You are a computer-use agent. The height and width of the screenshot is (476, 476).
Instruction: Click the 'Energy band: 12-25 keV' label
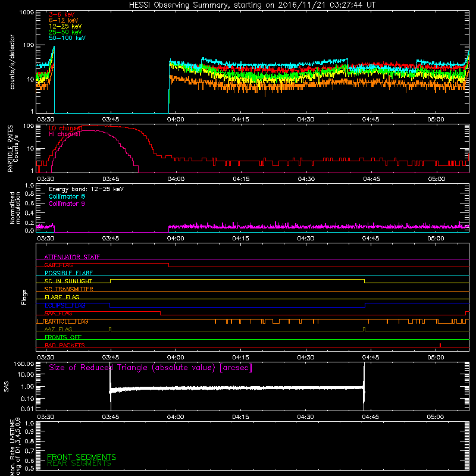point(86,189)
